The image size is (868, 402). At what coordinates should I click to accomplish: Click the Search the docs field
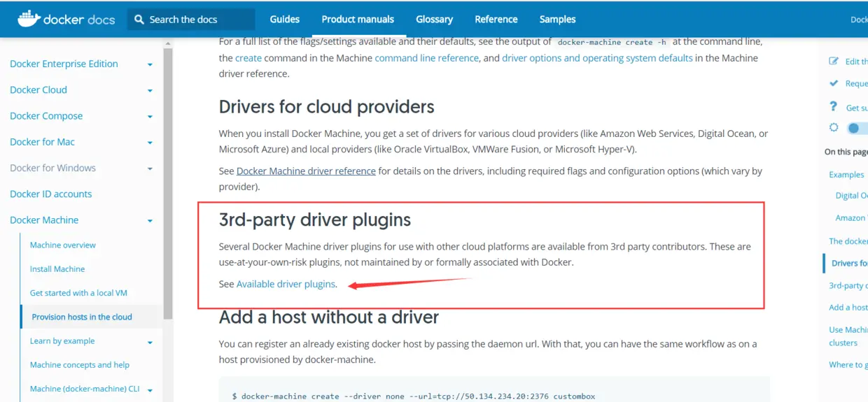[191, 20]
